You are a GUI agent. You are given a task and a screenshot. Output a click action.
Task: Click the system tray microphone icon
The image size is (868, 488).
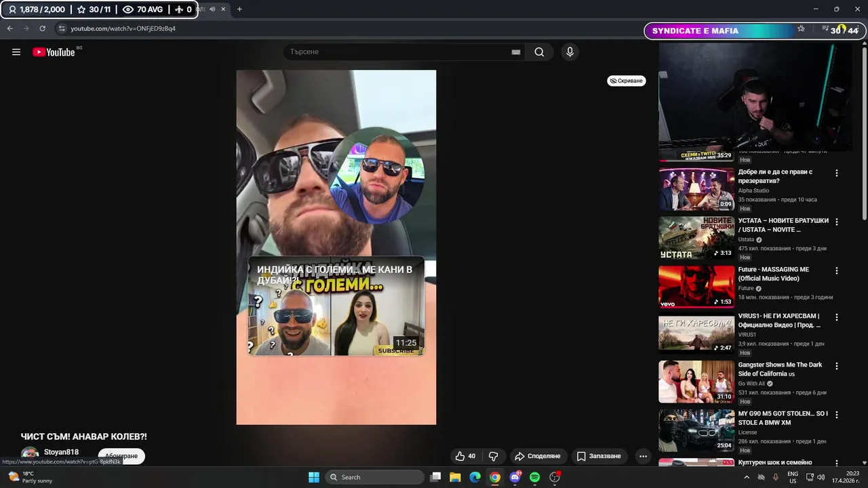pos(776,477)
